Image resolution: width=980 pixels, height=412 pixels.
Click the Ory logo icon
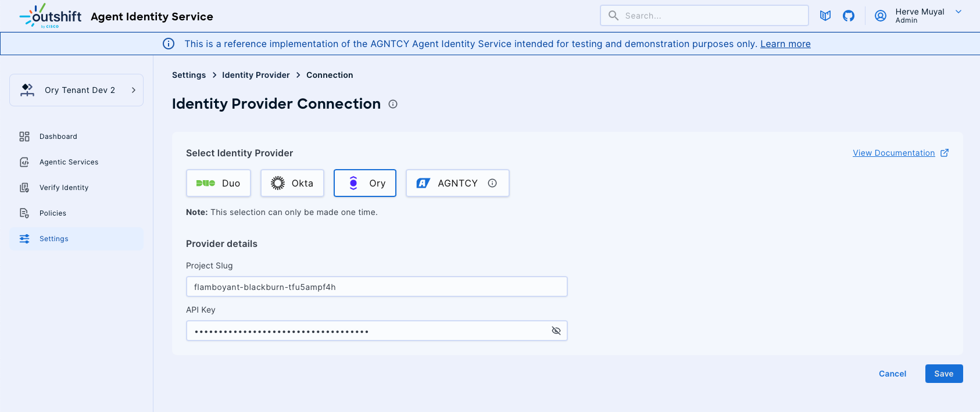(x=353, y=183)
